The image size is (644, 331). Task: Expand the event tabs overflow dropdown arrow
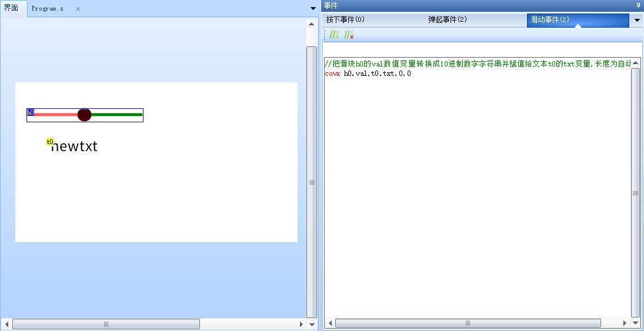637,21
